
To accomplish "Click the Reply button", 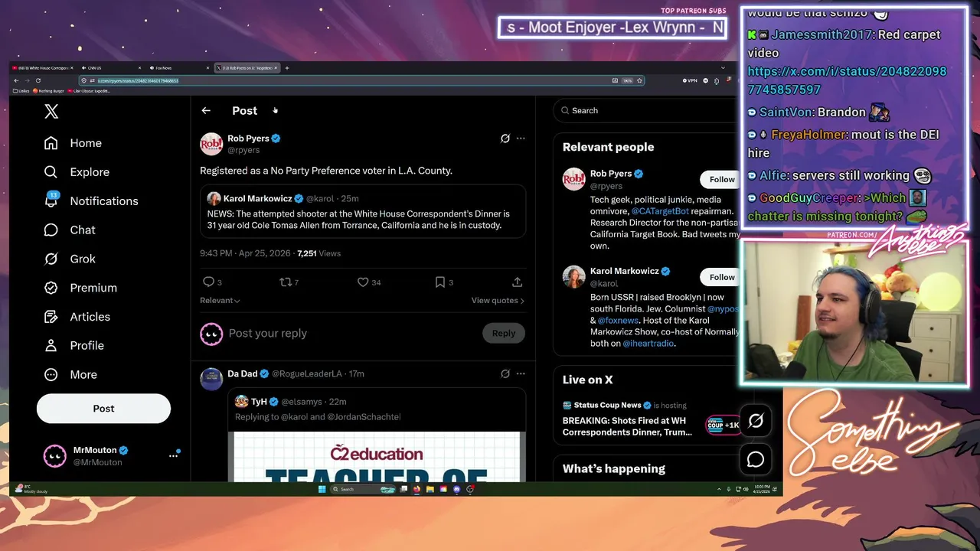I will [x=504, y=333].
